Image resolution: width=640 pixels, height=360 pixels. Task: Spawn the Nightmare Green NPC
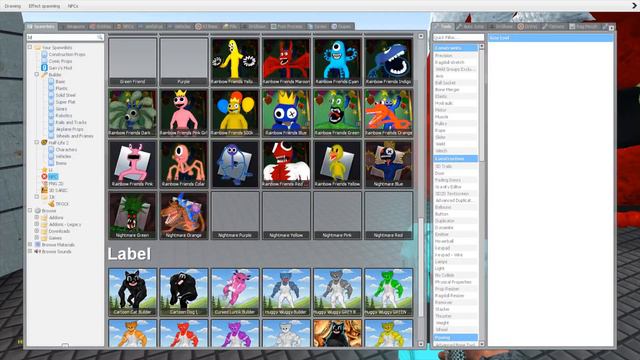132,216
